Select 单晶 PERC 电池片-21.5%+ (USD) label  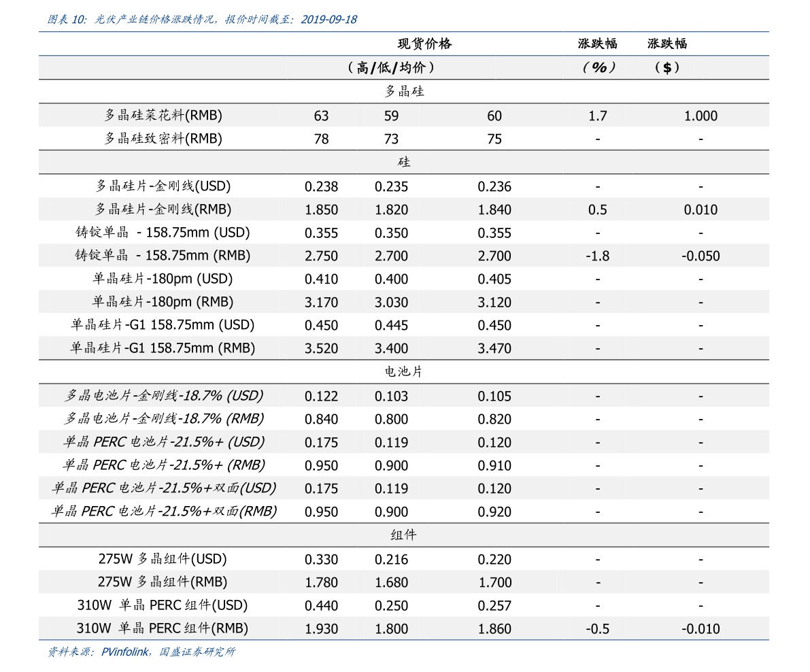click(163, 442)
